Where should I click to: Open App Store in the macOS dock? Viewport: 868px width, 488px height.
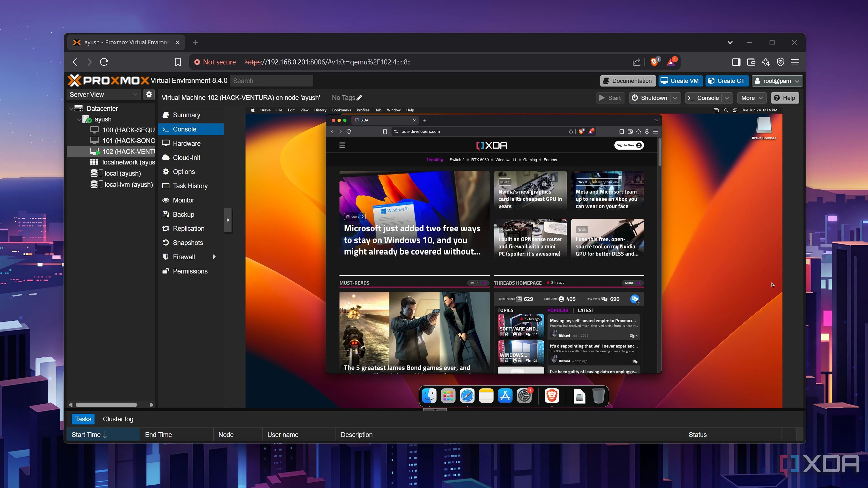click(505, 396)
